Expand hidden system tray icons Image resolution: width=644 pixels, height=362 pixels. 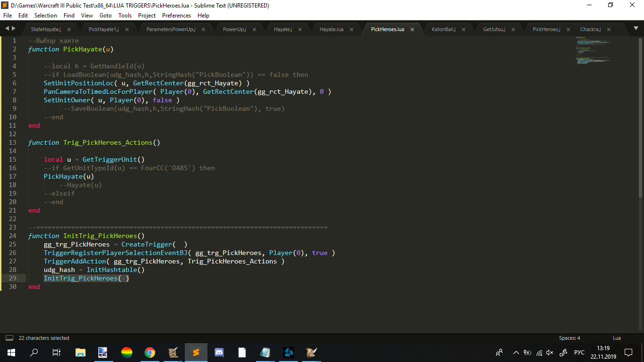pos(516,353)
